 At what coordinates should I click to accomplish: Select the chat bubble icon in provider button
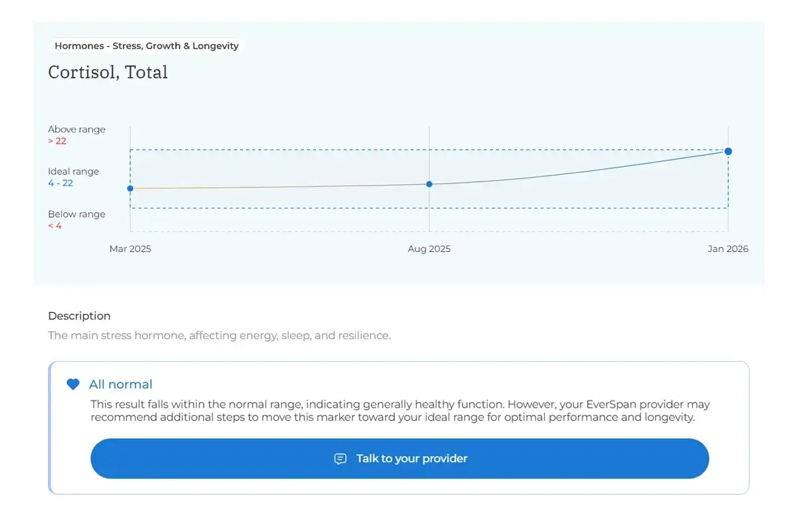click(x=340, y=459)
